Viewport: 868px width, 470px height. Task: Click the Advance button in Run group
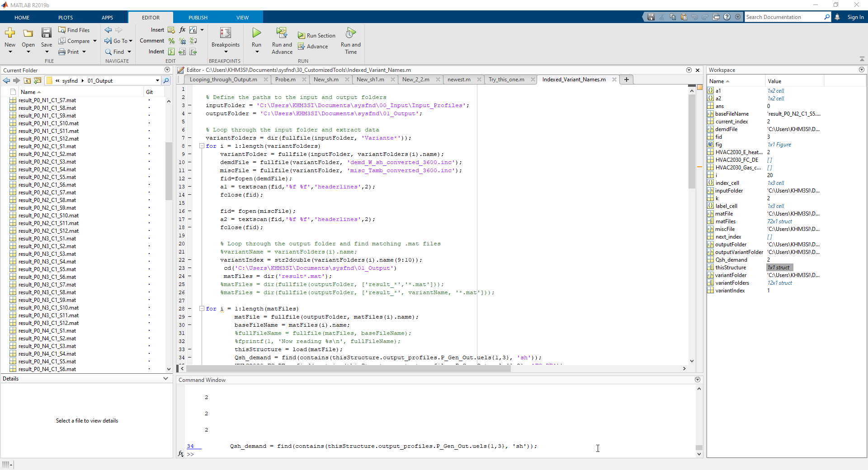click(317, 47)
